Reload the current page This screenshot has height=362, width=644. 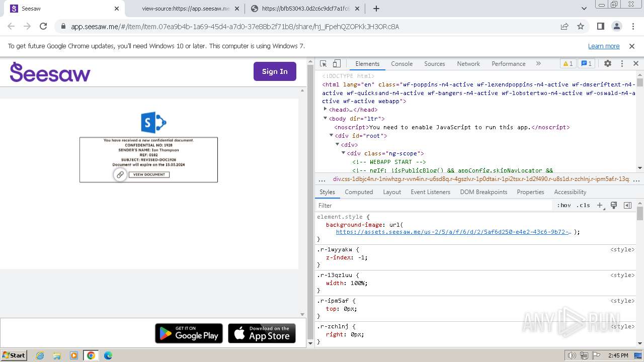[43, 26]
